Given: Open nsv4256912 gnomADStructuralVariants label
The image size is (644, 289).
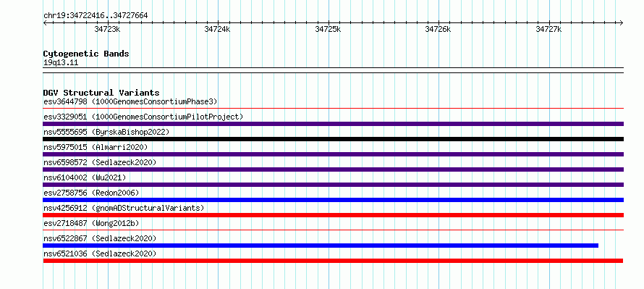Looking at the screenshot, I should pos(124,208).
